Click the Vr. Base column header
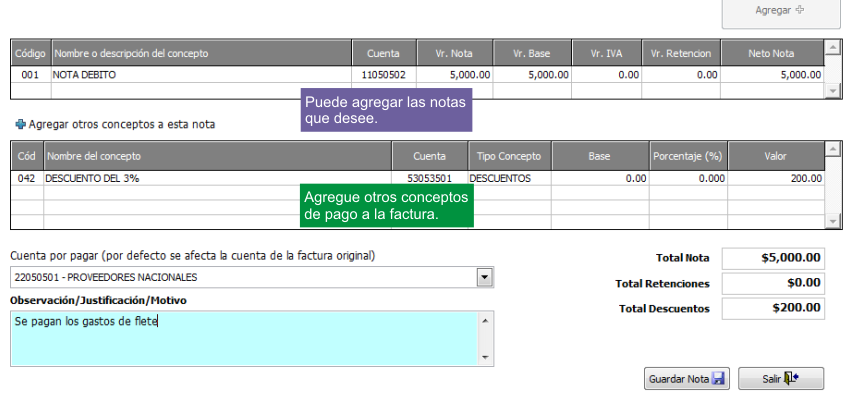The width and height of the screenshot is (850, 413). click(532, 53)
